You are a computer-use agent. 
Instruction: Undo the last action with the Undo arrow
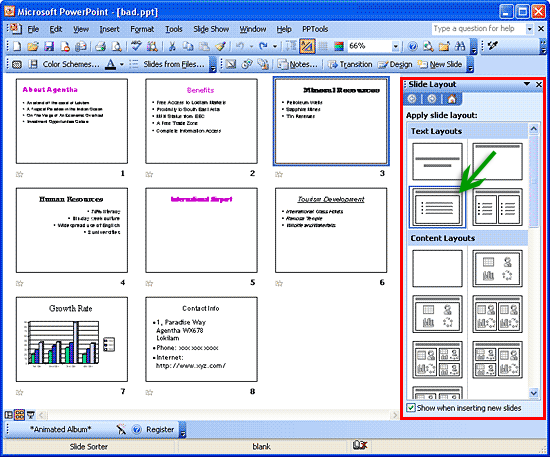point(240,46)
